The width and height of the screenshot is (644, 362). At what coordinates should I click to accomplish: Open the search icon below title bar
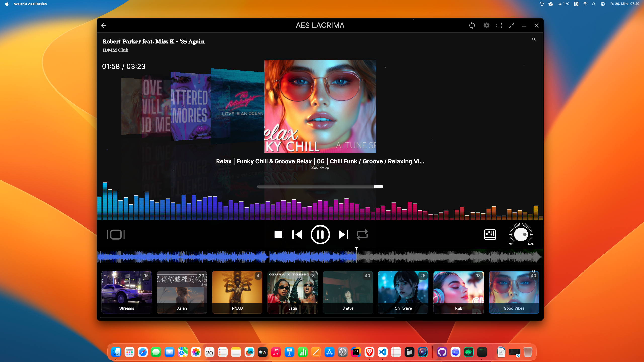[x=534, y=39]
